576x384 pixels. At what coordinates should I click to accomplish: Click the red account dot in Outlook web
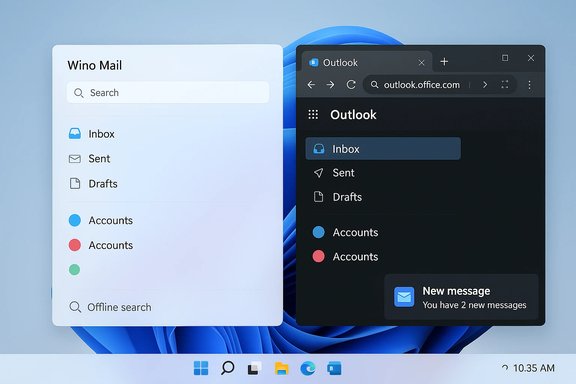[x=318, y=256]
